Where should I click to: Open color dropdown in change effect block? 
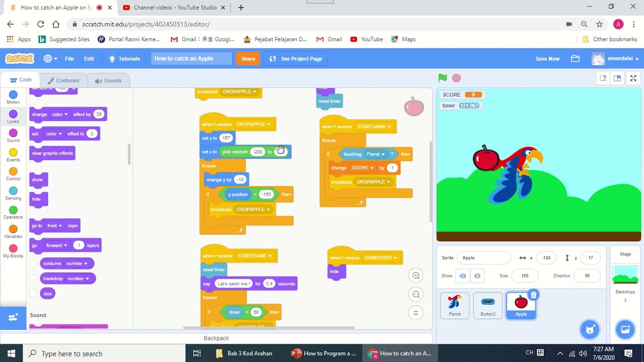(x=60, y=114)
